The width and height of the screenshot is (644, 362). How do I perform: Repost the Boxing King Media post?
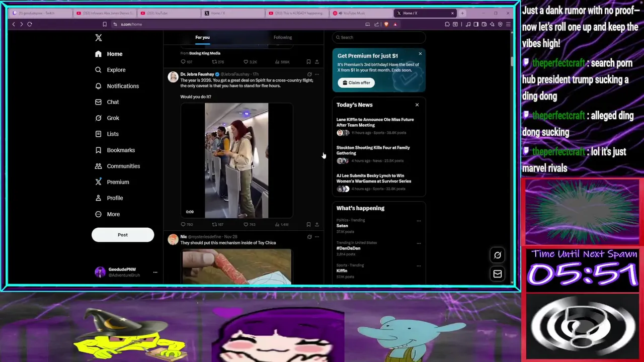pyautogui.click(x=217, y=62)
